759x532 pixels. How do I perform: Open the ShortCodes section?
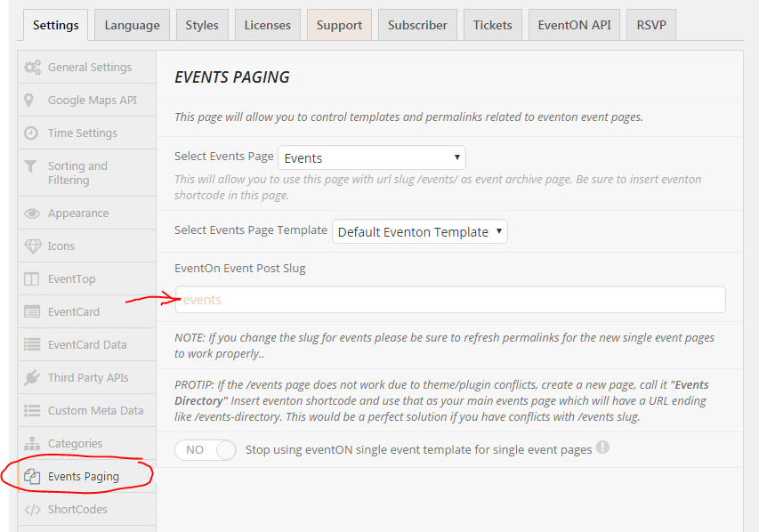[87, 510]
